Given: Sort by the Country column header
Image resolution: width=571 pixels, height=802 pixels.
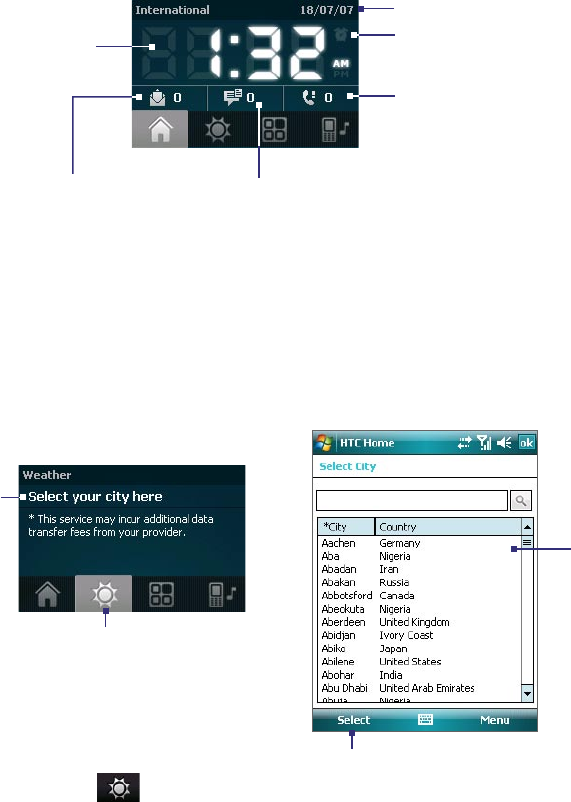Looking at the screenshot, I should point(448,526).
